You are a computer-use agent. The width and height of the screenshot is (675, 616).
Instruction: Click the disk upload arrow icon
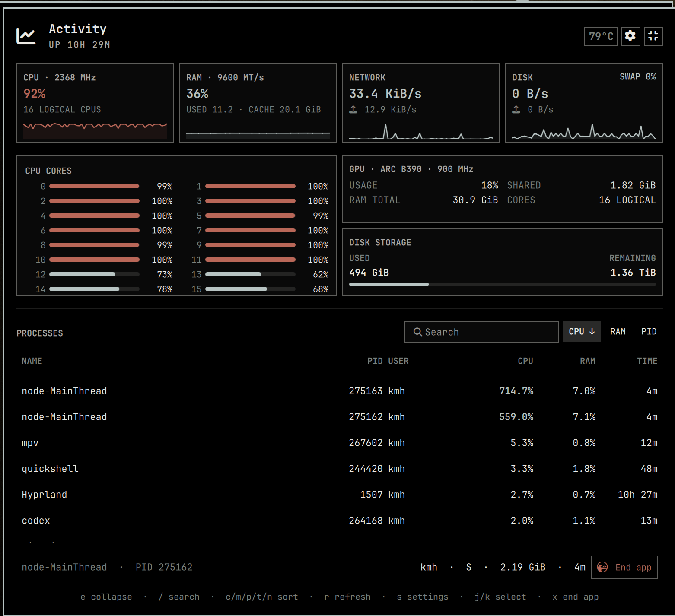click(516, 110)
